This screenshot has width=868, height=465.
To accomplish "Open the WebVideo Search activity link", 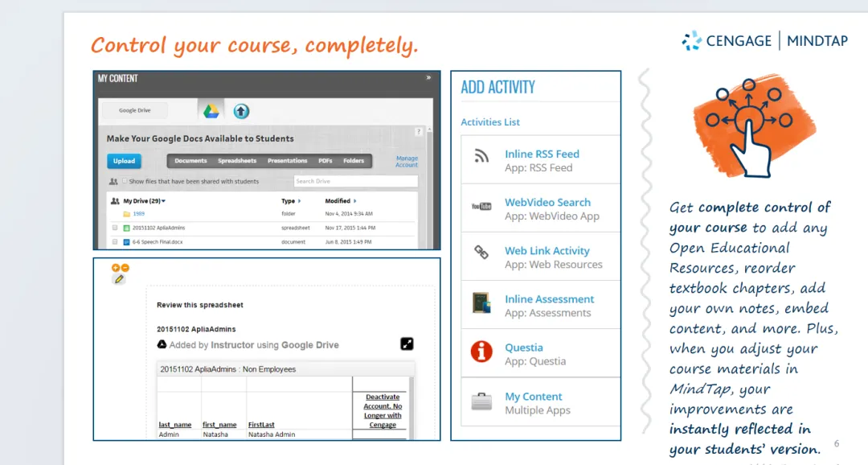I will pyautogui.click(x=547, y=202).
